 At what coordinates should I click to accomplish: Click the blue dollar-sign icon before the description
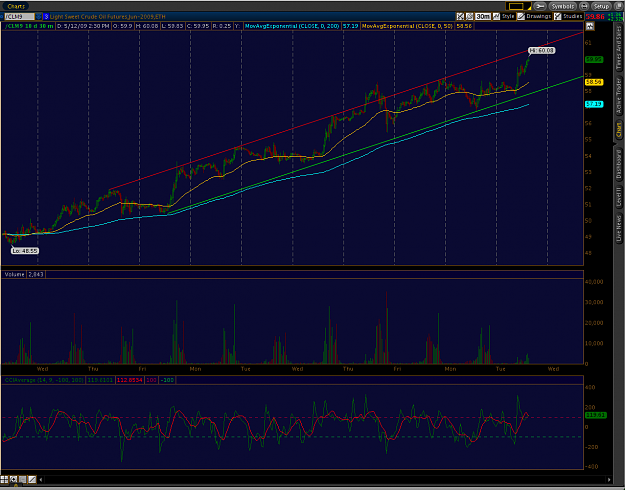tap(46, 17)
